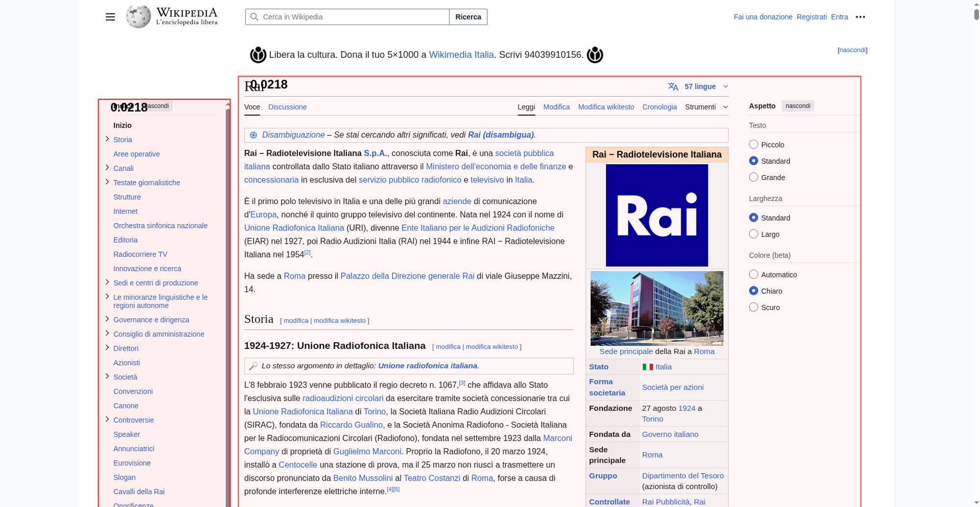Choose the Scuro color theme
Screen dimensions: 980x507
(754, 307)
